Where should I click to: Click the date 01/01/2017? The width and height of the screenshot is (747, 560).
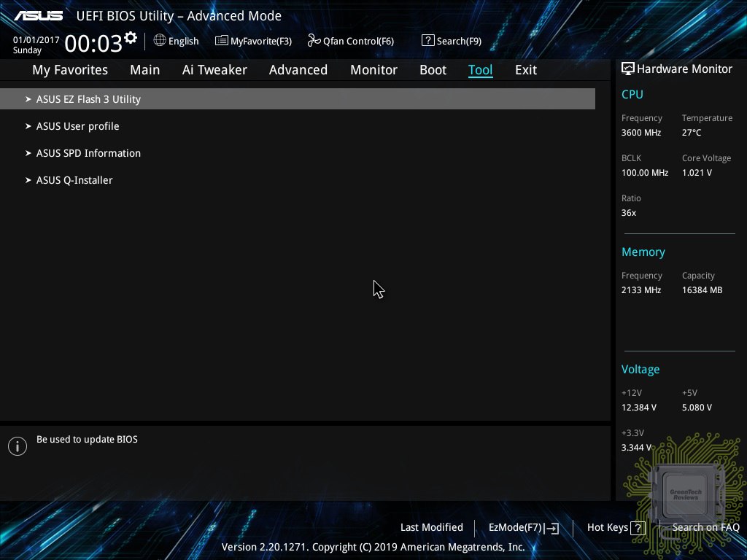[36, 40]
